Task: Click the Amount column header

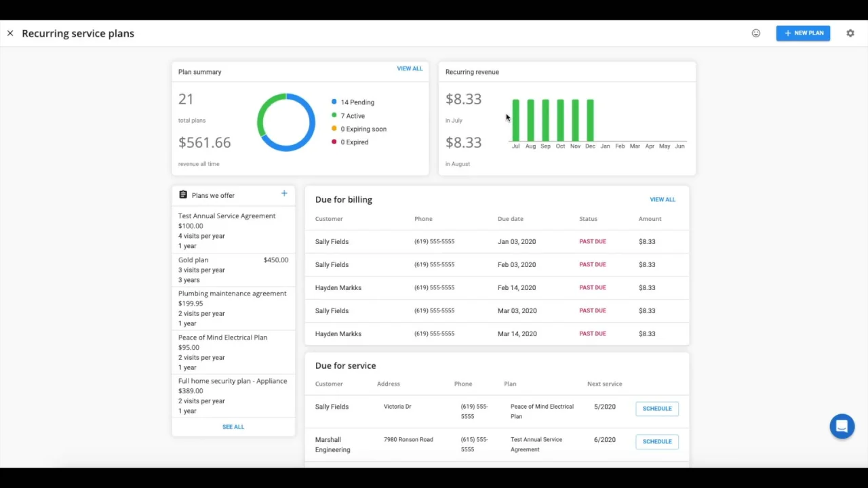Action: 650,219
